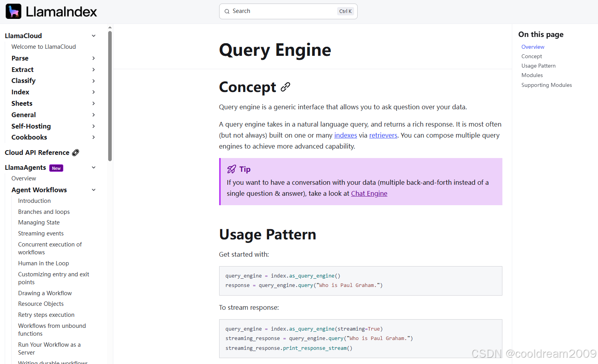This screenshot has height=364, width=598.
Task: Open Resource Objects page
Action: [41, 304]
